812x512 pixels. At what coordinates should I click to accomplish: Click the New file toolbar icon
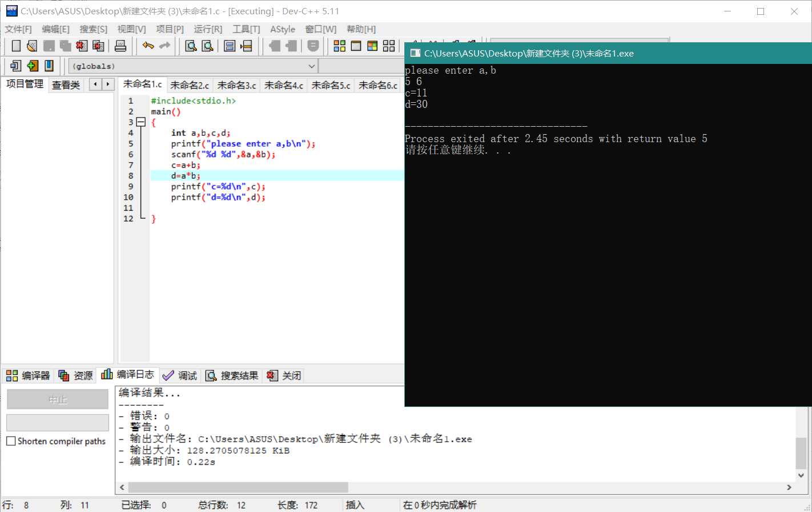pos(16,46)
